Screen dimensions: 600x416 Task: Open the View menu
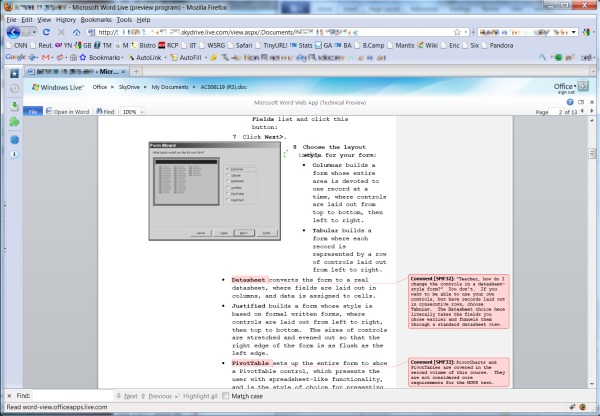(44, 20)
